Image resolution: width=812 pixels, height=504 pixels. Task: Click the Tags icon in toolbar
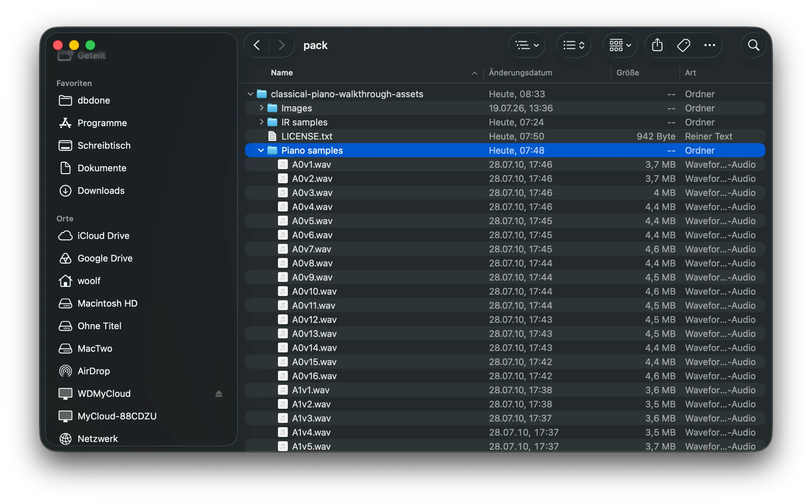pyautogui.click(x=684, y=45)
